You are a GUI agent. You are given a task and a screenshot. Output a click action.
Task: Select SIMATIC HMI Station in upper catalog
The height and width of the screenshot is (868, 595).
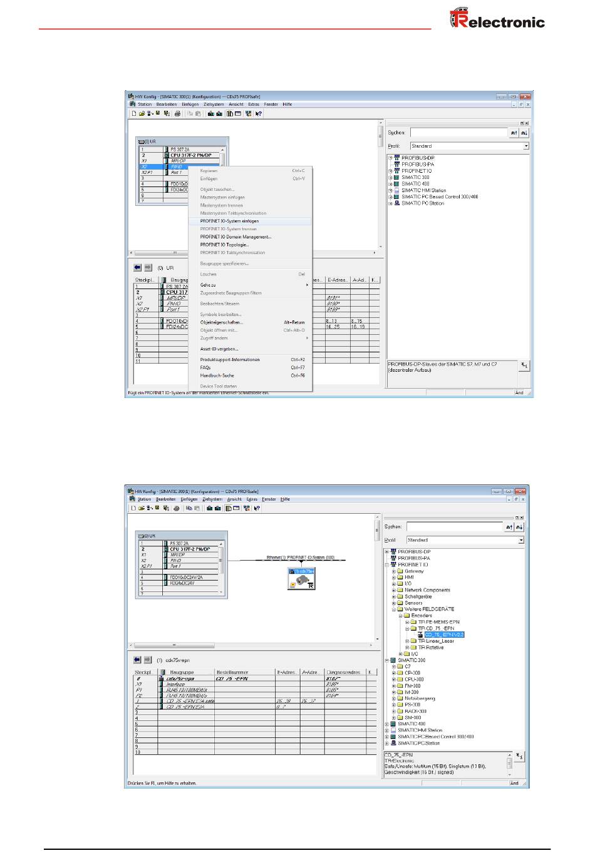click(423, 190)
